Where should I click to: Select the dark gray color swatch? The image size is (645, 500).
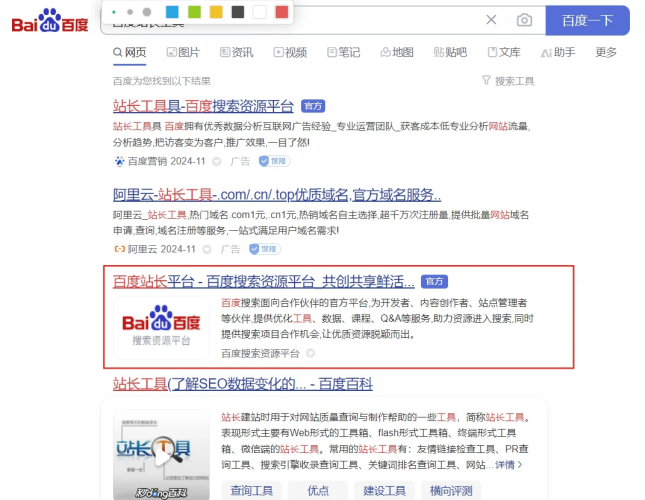point(238,12)
